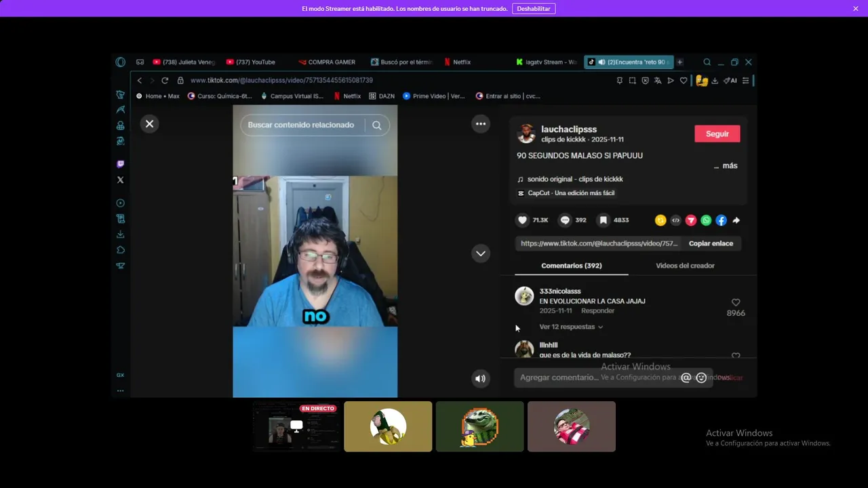
Task: Select 'Videos del creador' tab
Action: tap(685, 266)
